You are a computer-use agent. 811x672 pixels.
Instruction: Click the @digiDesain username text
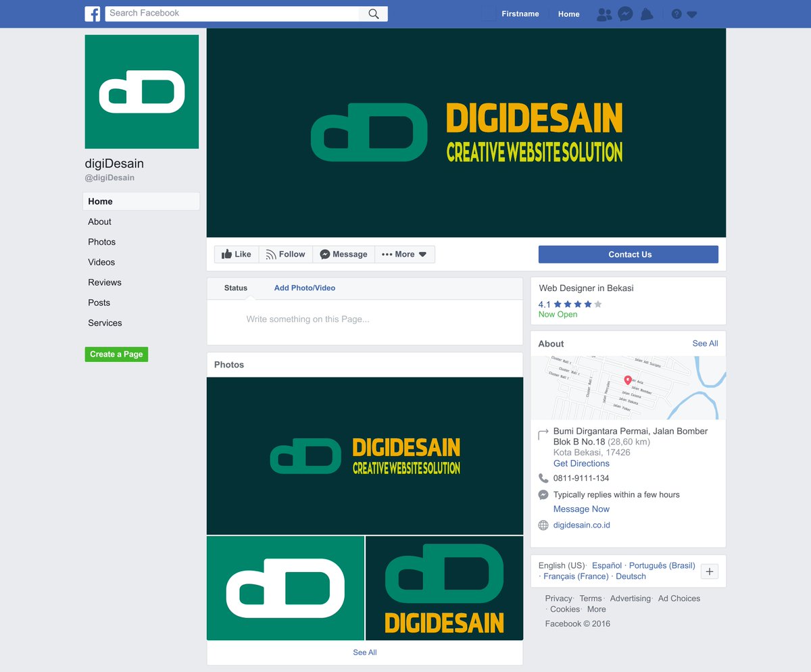tap(109, 178)
